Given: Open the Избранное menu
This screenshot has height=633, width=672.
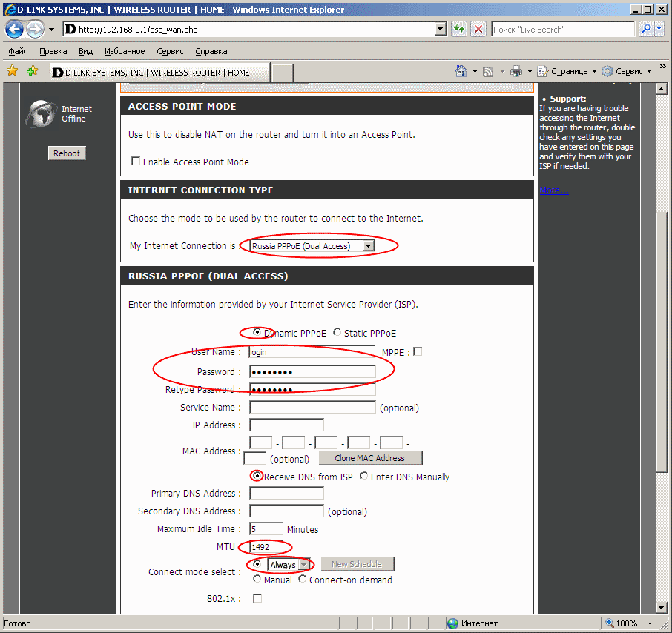Looking at the screenshot, I should coord(125,51).
